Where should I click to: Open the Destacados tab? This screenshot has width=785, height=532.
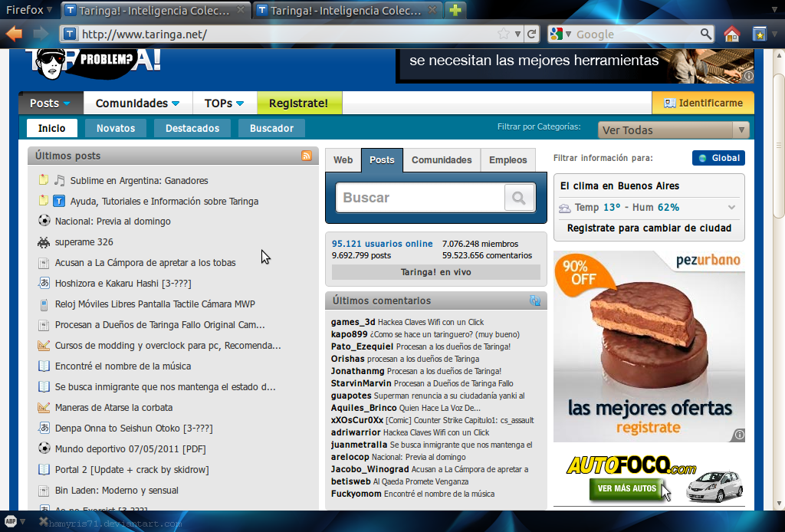(x=192, y=128)
